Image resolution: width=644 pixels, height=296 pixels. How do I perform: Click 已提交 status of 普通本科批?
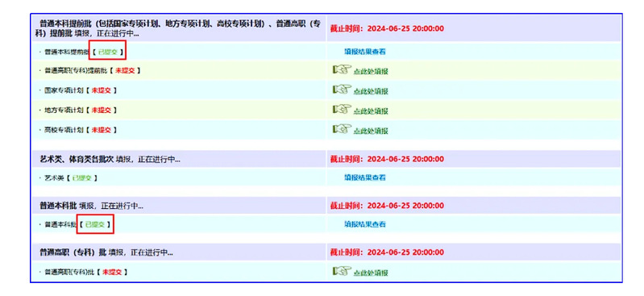click(95, 225)
